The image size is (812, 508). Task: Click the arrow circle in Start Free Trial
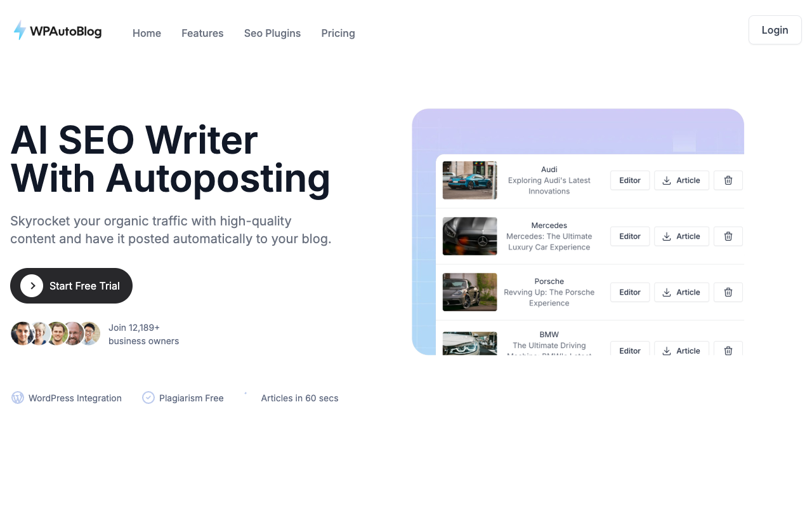click(x=32, y=286)
